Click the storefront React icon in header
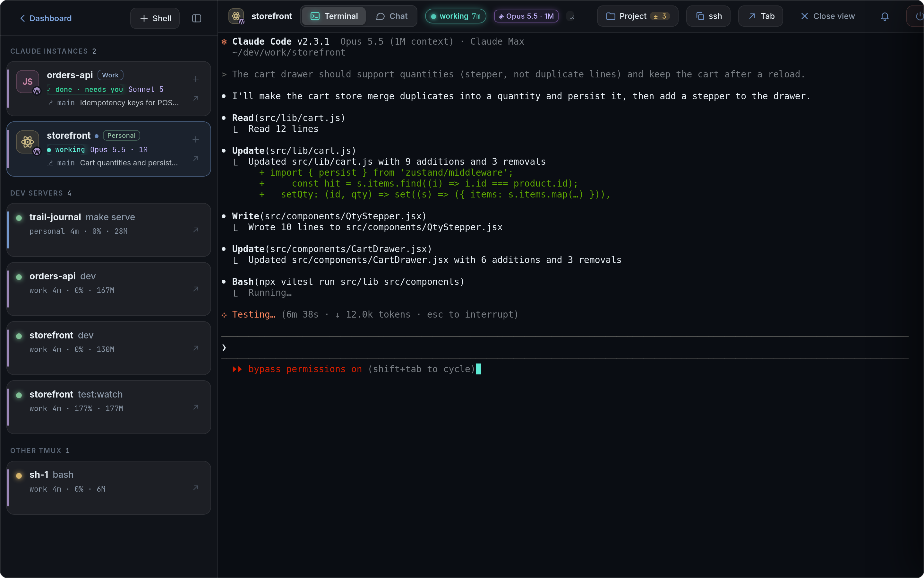924x578 pixels. click(236, 16)
